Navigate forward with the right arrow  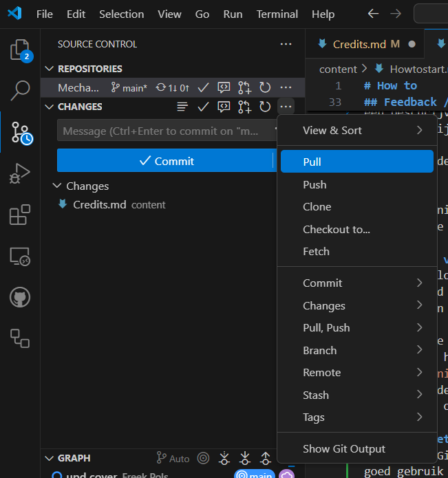(396, 14)
